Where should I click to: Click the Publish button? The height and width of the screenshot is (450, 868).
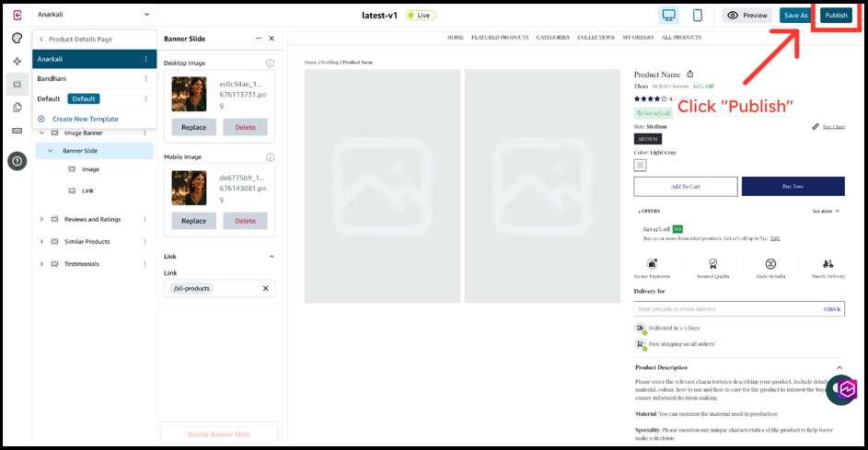pyautogui.click(x=836, y=16)
